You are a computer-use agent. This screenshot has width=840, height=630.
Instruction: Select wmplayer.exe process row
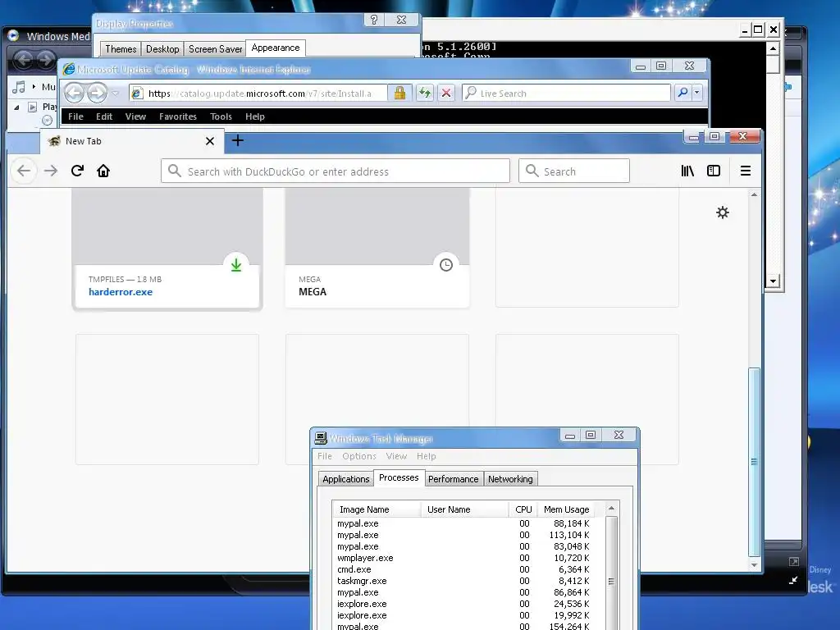[x=463, y=558]
